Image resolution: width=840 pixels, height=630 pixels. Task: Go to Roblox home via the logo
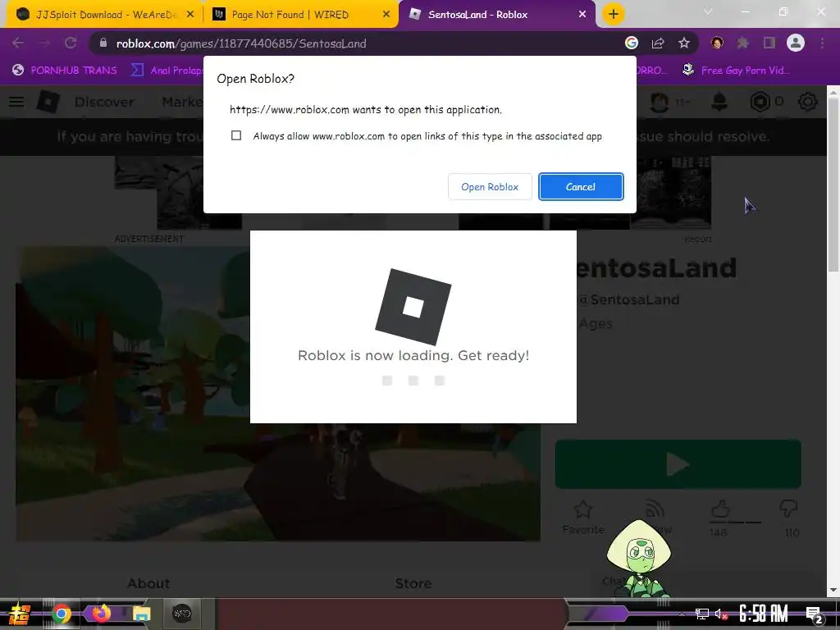(48, 101)
